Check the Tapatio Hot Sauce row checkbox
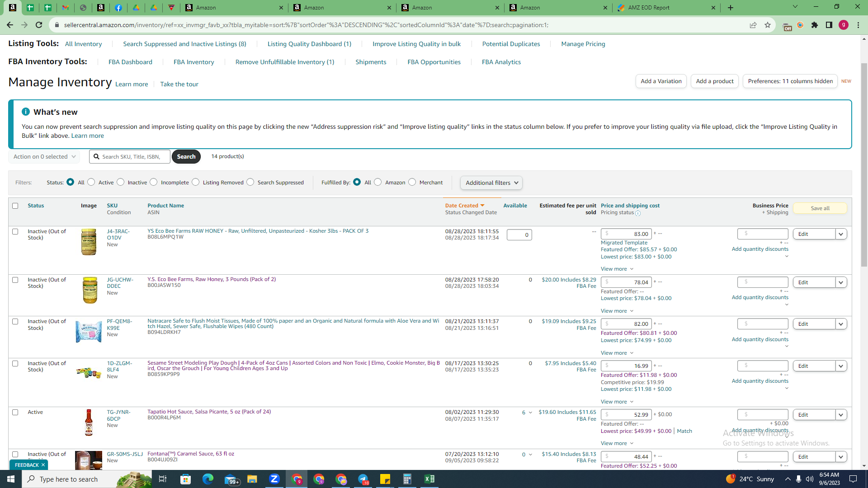 [15, 413]
